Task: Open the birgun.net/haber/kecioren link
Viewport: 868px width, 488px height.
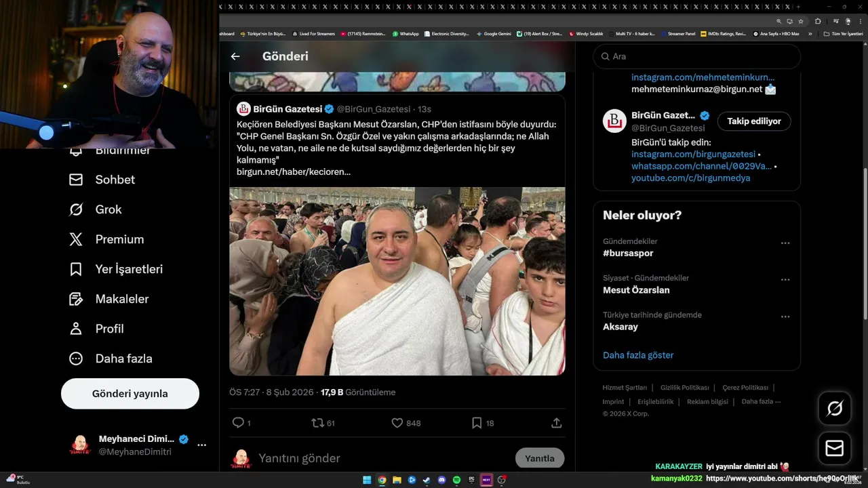Action: pyautogui.click(x=294, y=172)
